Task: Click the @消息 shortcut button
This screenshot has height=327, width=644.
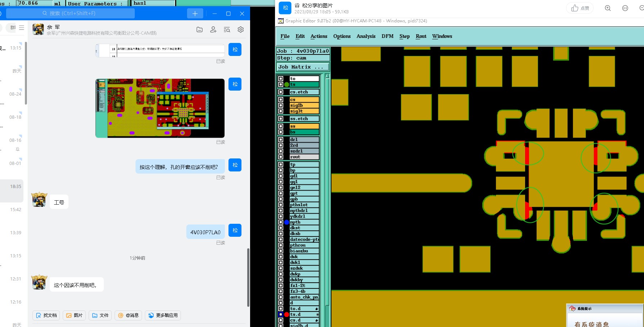Action: click(128, 315)
